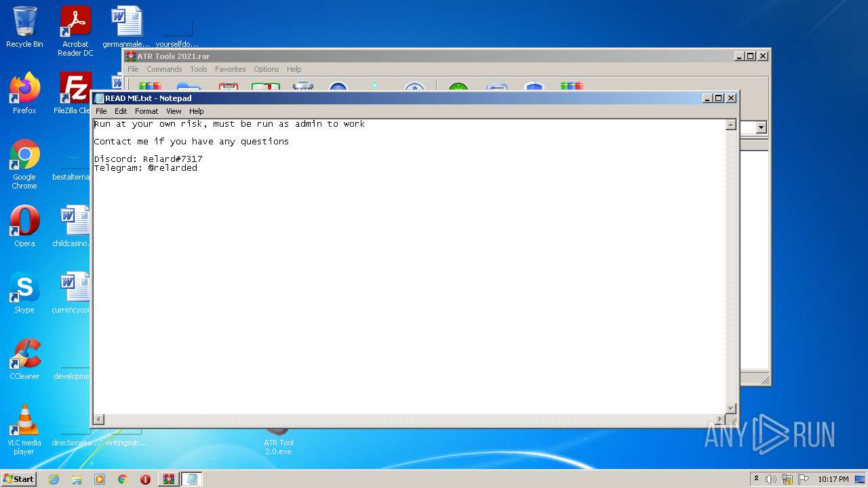Image resolution: width=868 pixels, height=488 pixels.
Task: Open Internet Explorer from the taskbar
Action: tap(54, 479)
